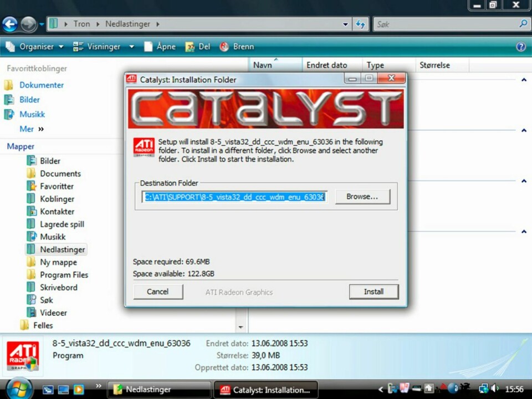Go back using the Explorer back arrow
532x399 pixels.
[x=10, y=24]
